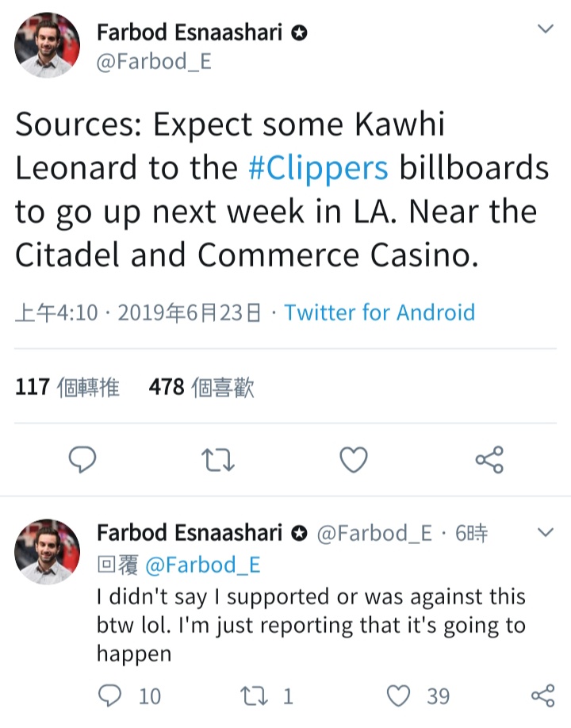View the list of 117 retweets
This screenshot has width=571, height=728.
pos(67,387)
